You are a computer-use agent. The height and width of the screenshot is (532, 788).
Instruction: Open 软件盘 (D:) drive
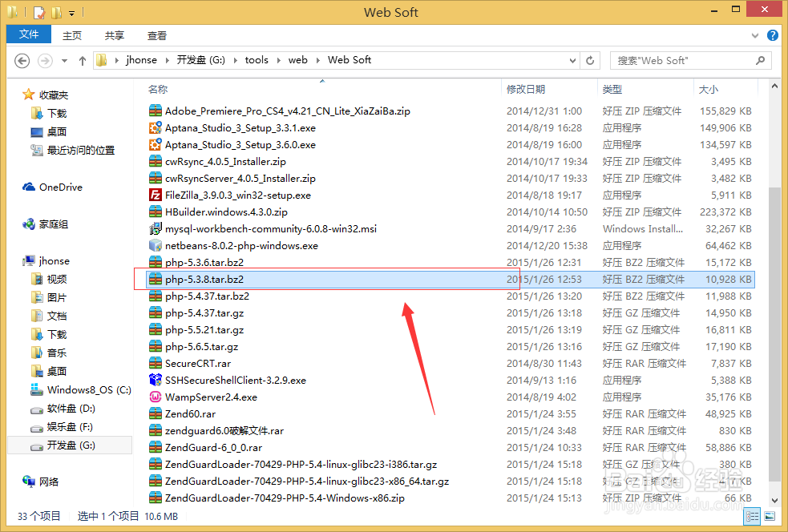pyautogui.click(x=63, y=409)
